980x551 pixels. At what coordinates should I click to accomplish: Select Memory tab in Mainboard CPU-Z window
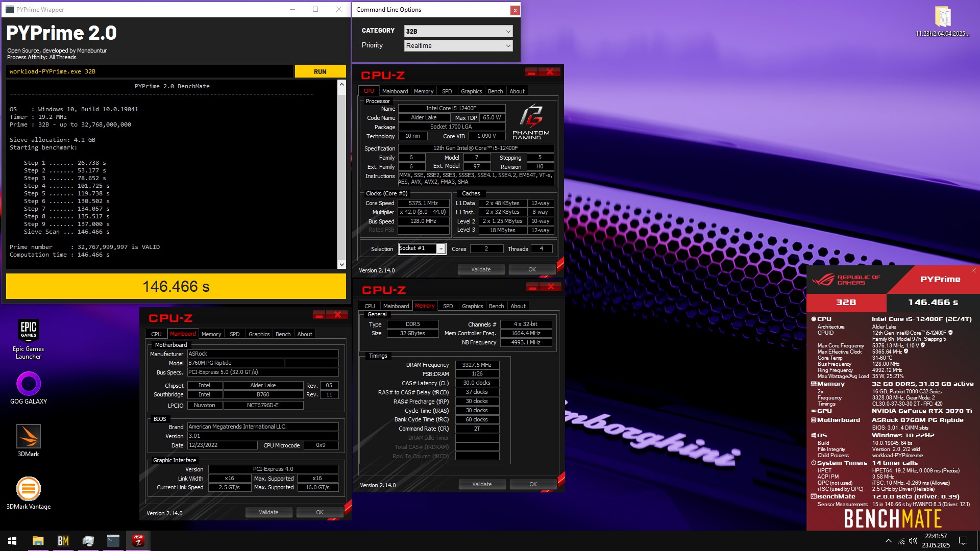coord(211,334)
